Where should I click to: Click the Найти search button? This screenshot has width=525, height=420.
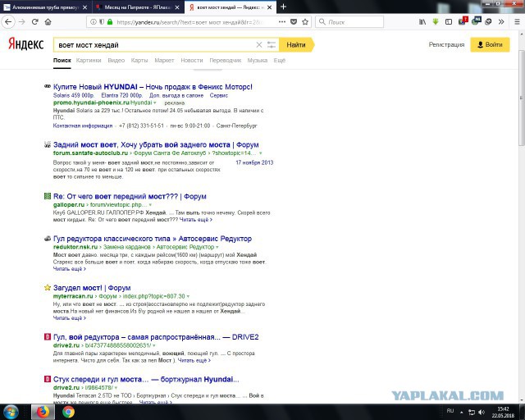[296, 44]
